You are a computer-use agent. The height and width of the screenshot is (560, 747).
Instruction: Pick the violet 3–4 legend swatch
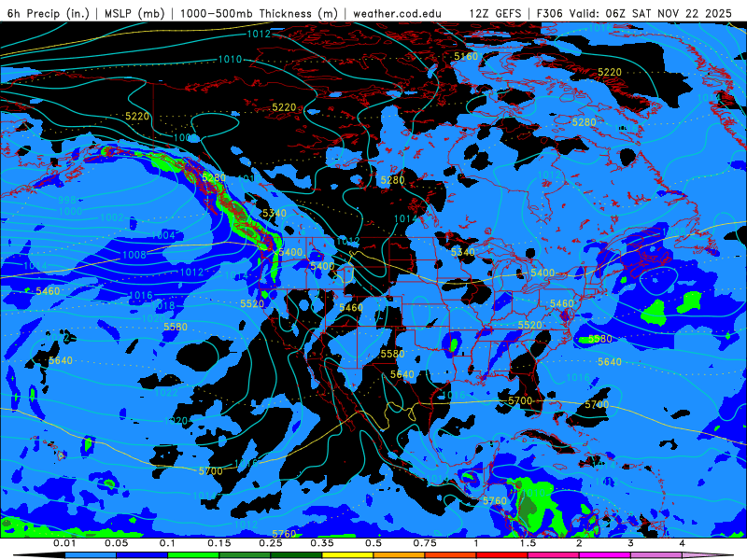point(656,555)
